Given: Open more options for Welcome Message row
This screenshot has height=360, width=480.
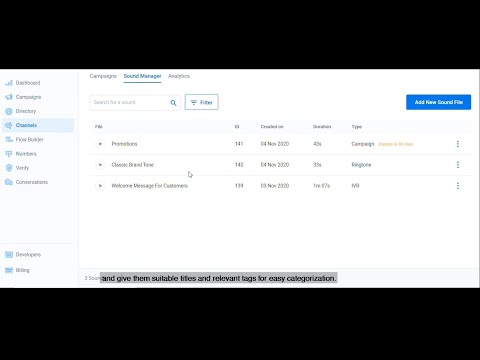Looking at the screenshot, I should coord(458,186).
